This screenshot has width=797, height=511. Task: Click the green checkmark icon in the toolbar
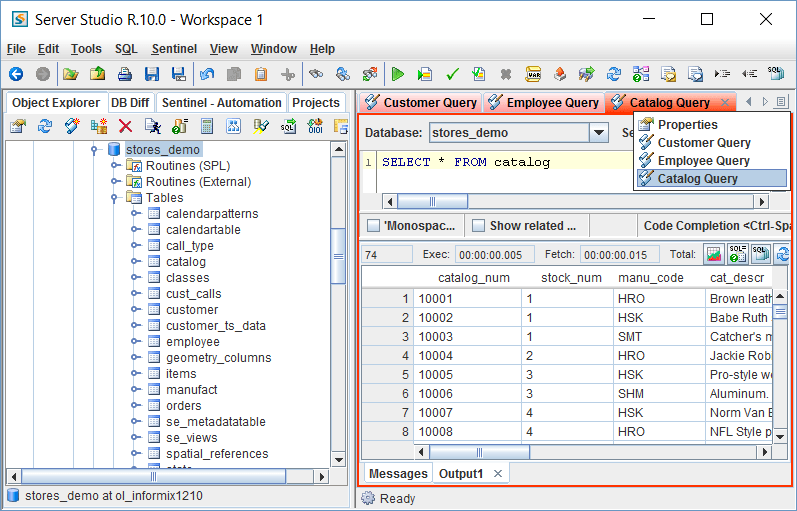(452, 74)
